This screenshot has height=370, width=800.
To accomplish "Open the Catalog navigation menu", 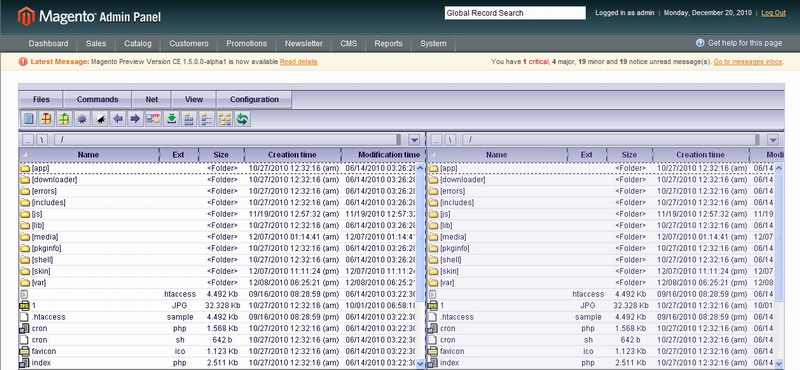I will [138, 43].
